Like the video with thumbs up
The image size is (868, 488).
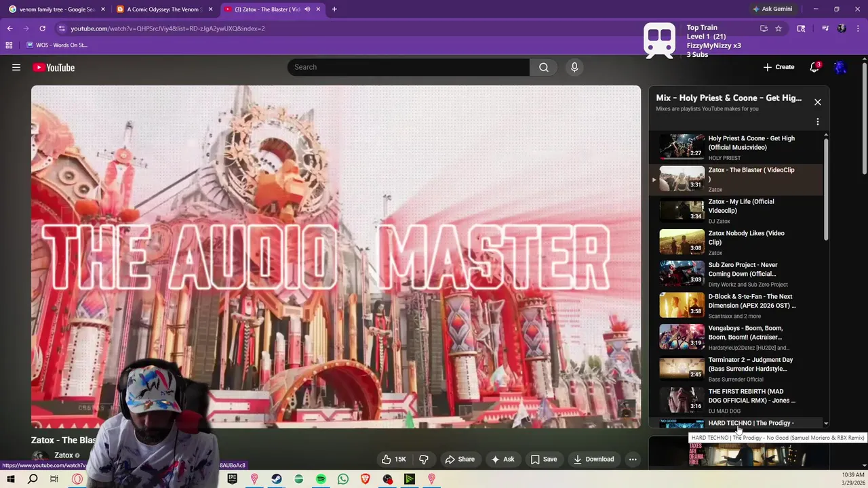click(394, 459)
